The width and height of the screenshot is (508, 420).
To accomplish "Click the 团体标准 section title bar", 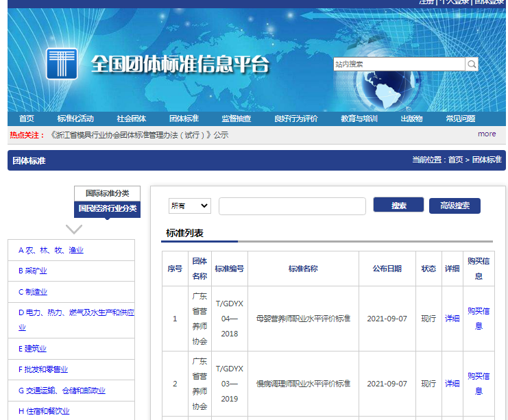I will pyautogui.click(x=256, y=160).
